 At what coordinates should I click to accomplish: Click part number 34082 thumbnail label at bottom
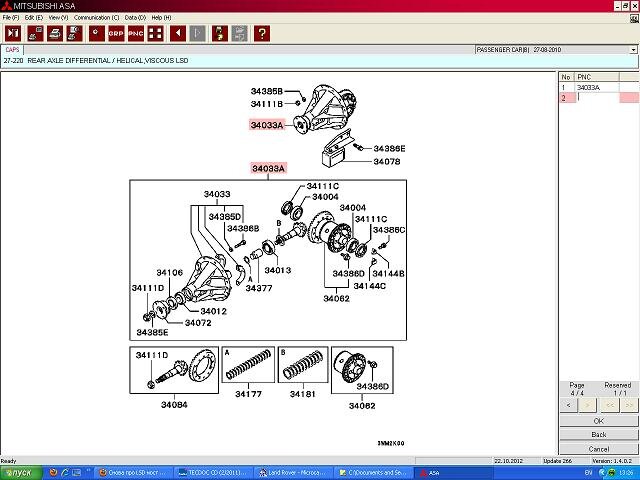361,405
